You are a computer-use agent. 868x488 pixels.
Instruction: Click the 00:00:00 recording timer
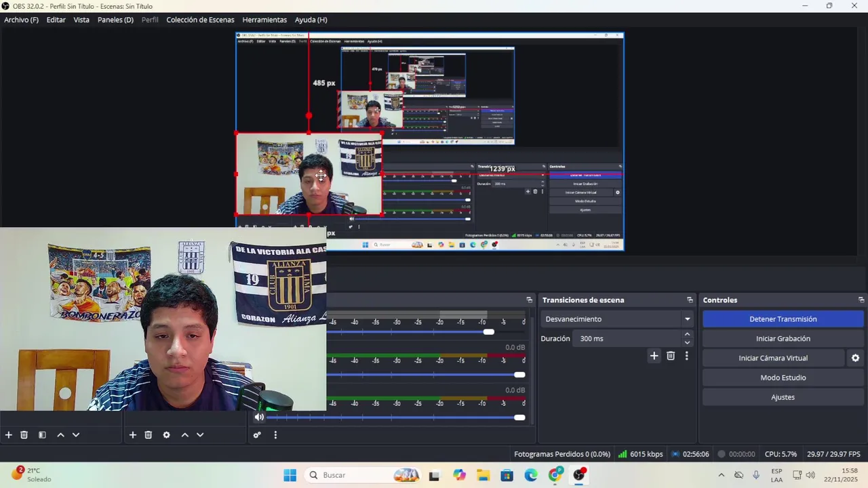[736, 454]
